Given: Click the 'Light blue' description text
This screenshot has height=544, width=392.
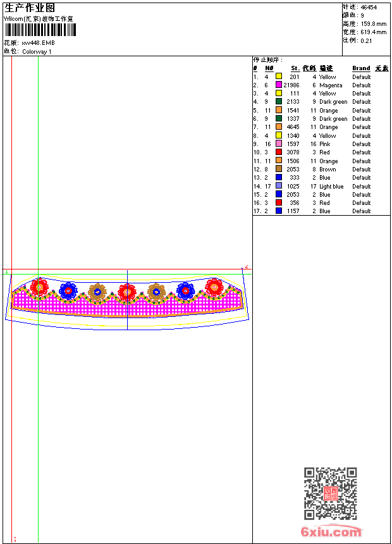Looking at the screenshot, I should (331, 187).
